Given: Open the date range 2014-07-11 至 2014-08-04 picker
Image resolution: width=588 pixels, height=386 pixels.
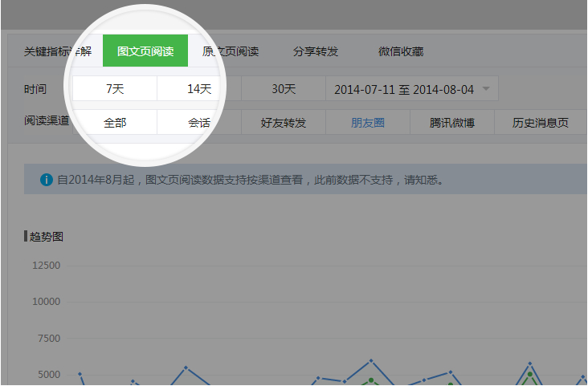Looking at the screenshot, I should (x=412, y=88).
